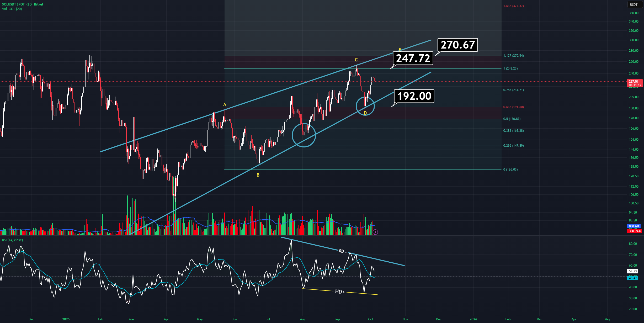Select the Vol SOL (20) indicator label

[x=12, y=9]
